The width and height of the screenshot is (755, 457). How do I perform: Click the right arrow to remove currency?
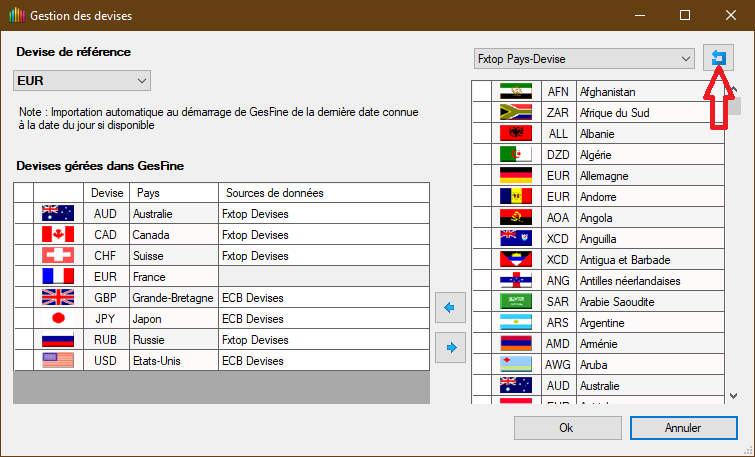450,347
